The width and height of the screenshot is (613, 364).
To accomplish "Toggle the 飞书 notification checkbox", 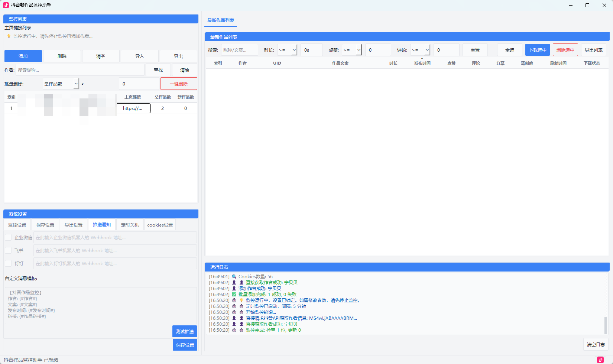I will coord(8,250).
